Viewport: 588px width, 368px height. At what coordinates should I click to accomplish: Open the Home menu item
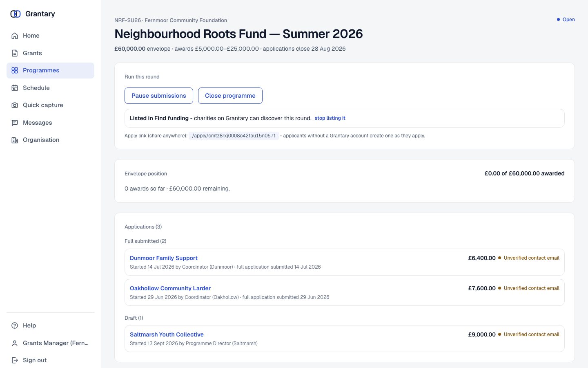click(50, 36)
